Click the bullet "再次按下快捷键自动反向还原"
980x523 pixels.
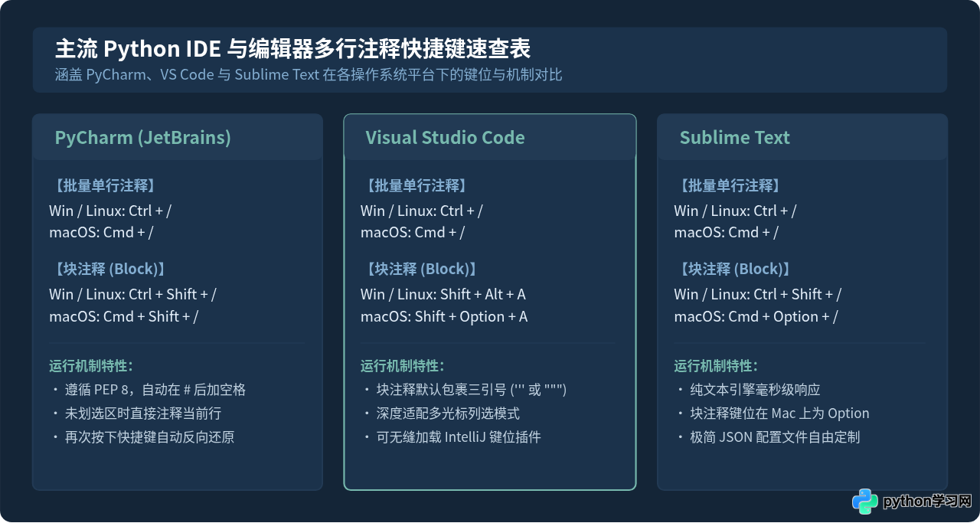(x=142, y=438)
